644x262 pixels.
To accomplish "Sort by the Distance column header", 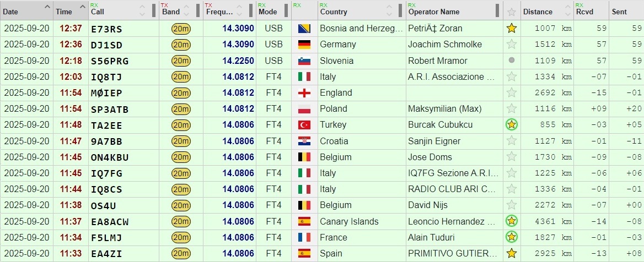I will coord(538,12).
